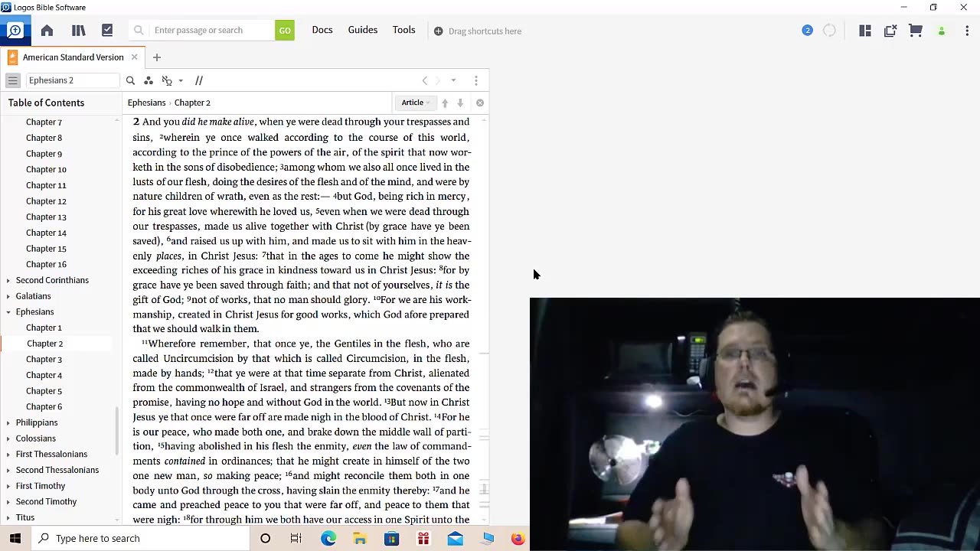This screenshot has width=980, height=551.
Task: Expand Colossians in the contents tree
Action: (8, 439)
